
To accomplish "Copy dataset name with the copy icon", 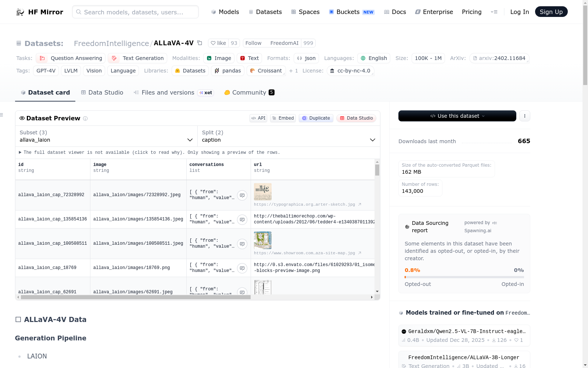I will coord(200,43).
